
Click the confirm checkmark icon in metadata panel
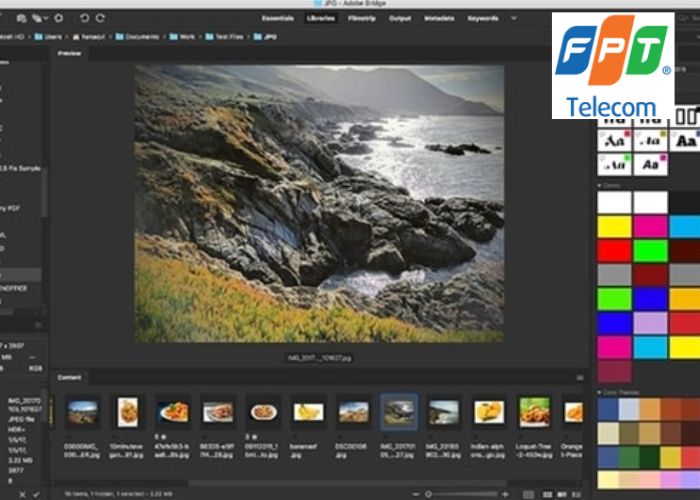tap(36, 493)
